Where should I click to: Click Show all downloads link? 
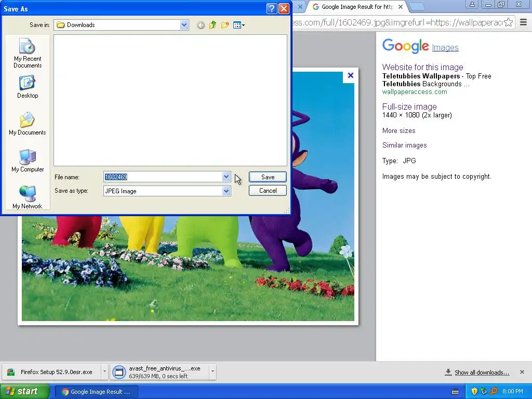point(482,372)
